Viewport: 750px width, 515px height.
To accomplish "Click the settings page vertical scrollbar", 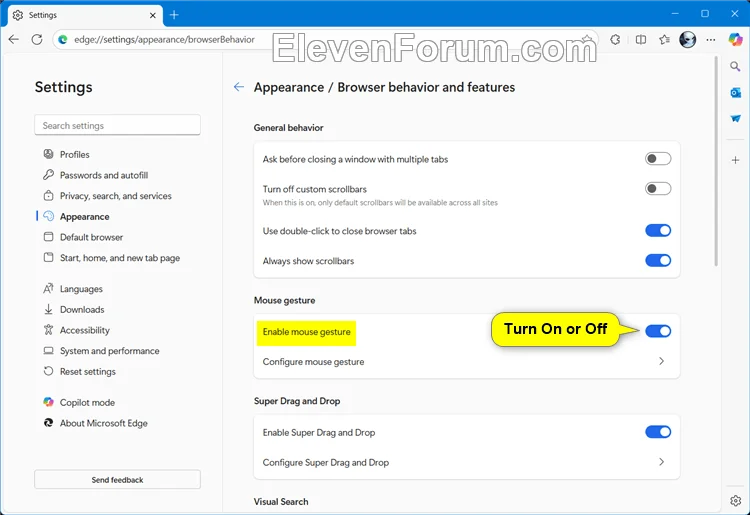I will (x=716, y=161).
